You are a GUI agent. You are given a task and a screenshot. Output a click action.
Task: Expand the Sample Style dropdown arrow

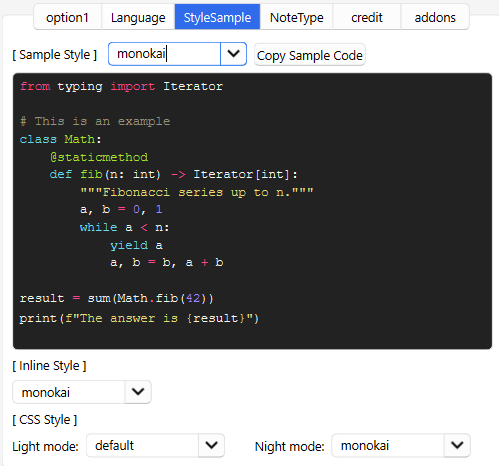coord(233,54)
